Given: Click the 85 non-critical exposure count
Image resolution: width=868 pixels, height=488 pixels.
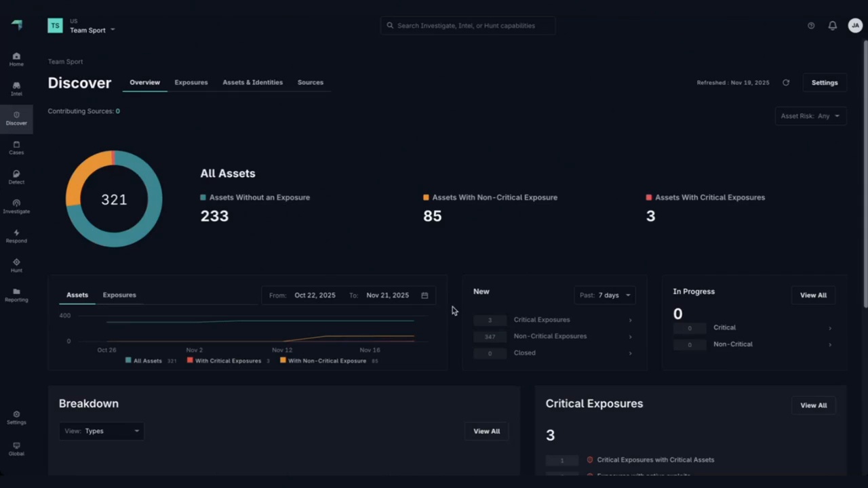Looking at the screenshot, I should 433,216.
